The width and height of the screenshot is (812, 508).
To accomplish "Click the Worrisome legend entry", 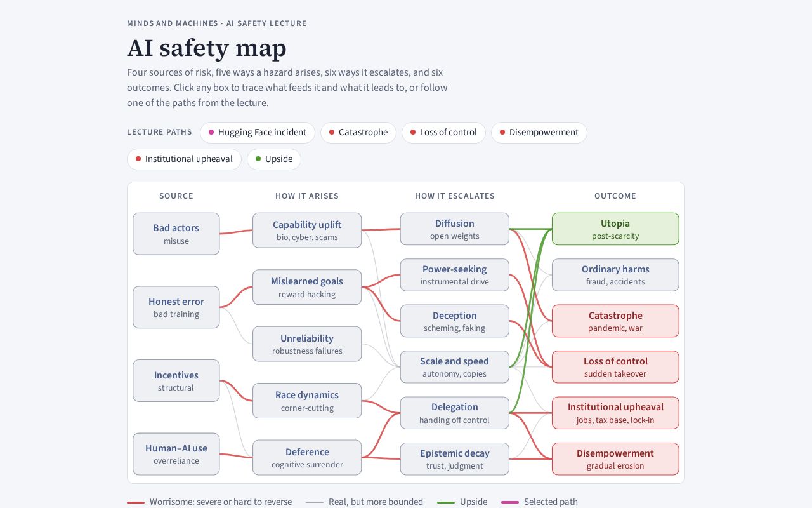I will 209,502.
